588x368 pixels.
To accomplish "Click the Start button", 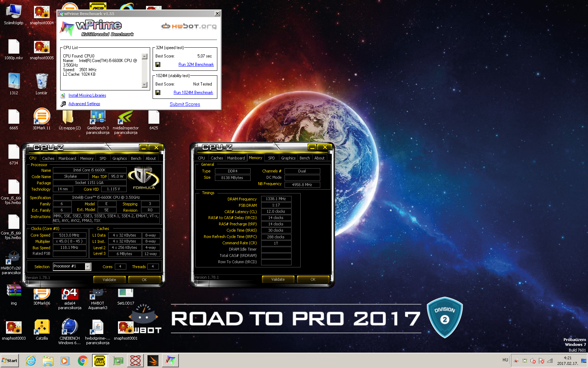I will tap(10, 360).
